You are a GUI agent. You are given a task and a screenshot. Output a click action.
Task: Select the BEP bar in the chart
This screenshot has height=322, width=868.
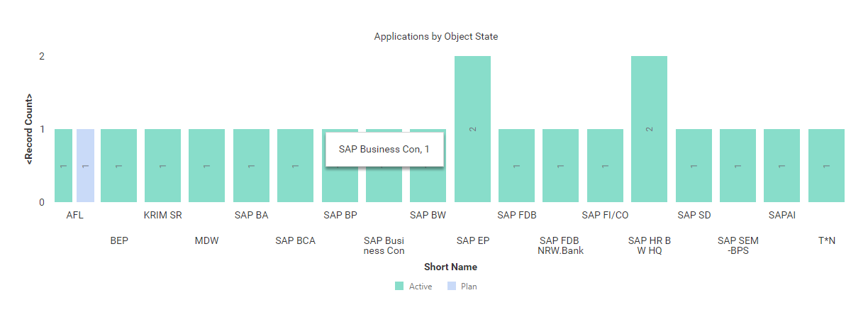click(x=119, y=166)
